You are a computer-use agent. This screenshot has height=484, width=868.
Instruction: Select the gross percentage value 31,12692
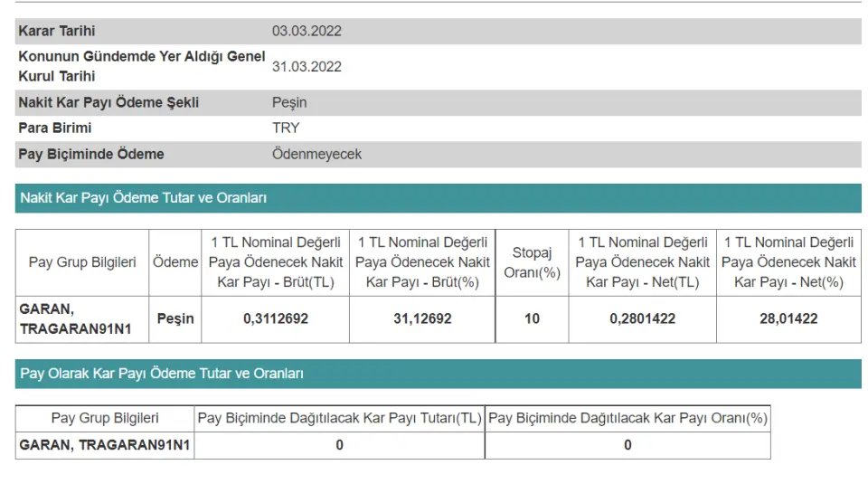click(x=421, y=318)
